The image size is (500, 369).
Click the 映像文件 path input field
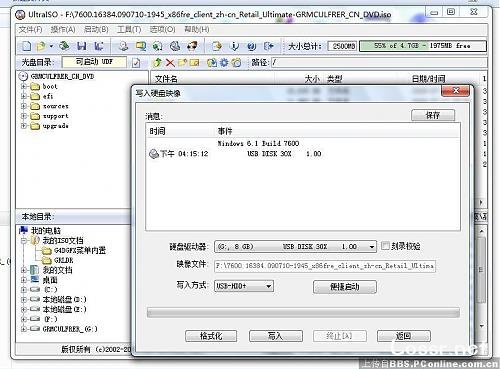click(325, 266)
